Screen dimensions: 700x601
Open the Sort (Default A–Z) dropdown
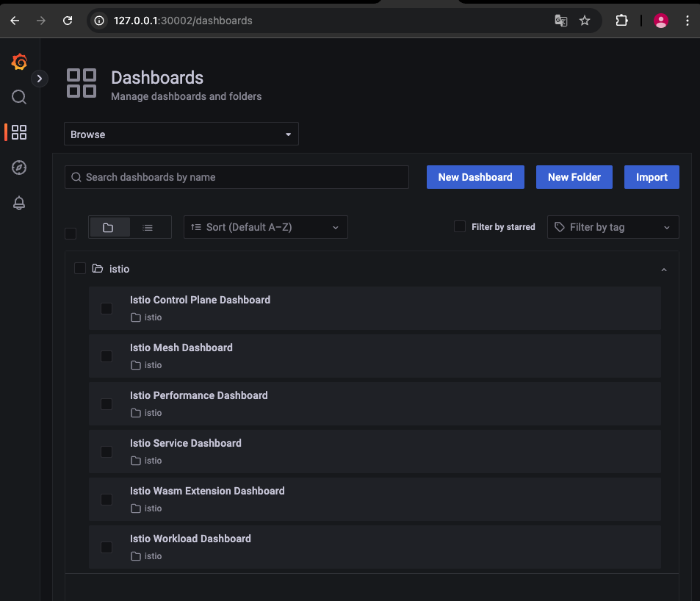coord(266,227)
